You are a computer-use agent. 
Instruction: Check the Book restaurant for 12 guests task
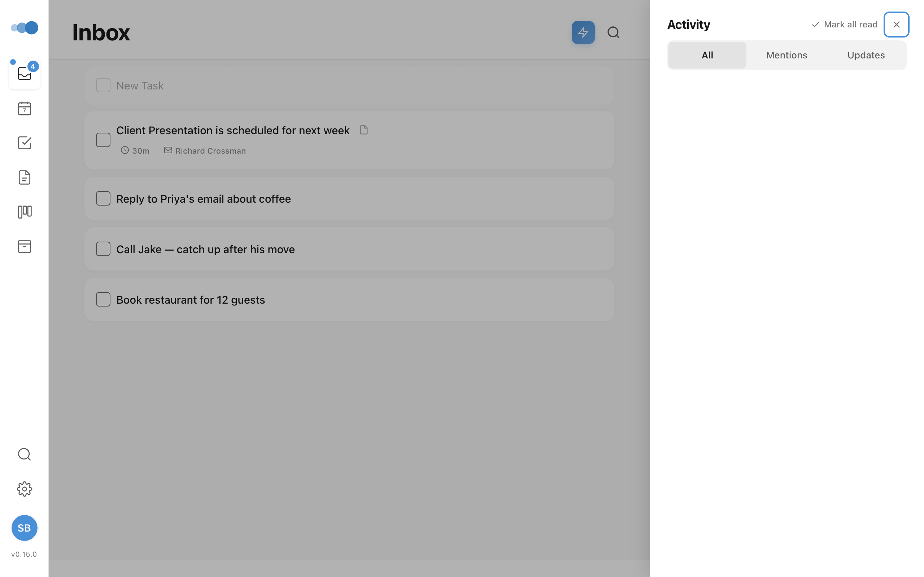pos(103,299)
